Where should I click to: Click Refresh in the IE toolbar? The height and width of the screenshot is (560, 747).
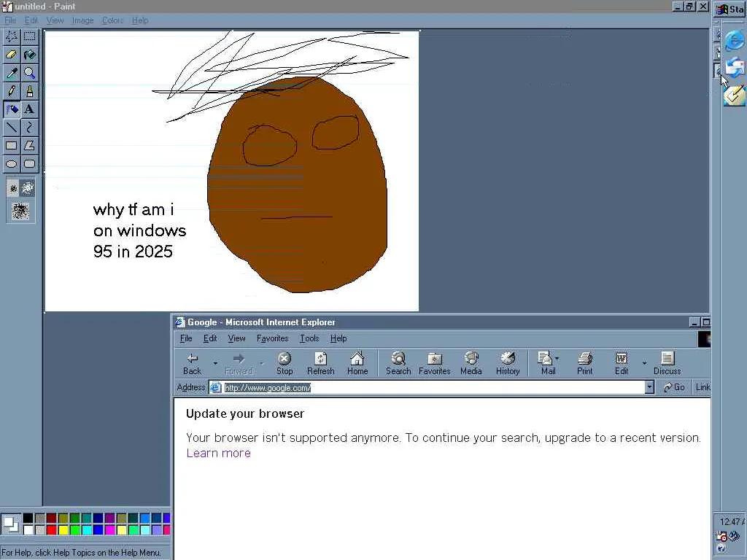(x=321, y=363)
